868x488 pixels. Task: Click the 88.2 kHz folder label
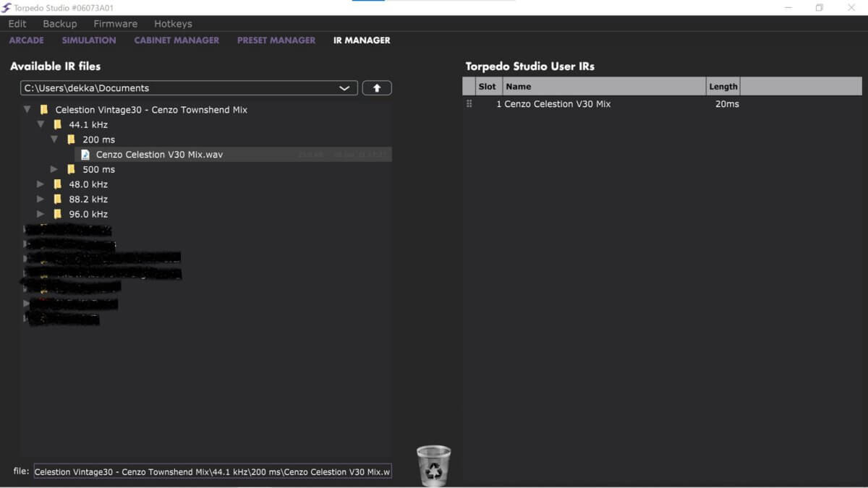coord(88,200)
